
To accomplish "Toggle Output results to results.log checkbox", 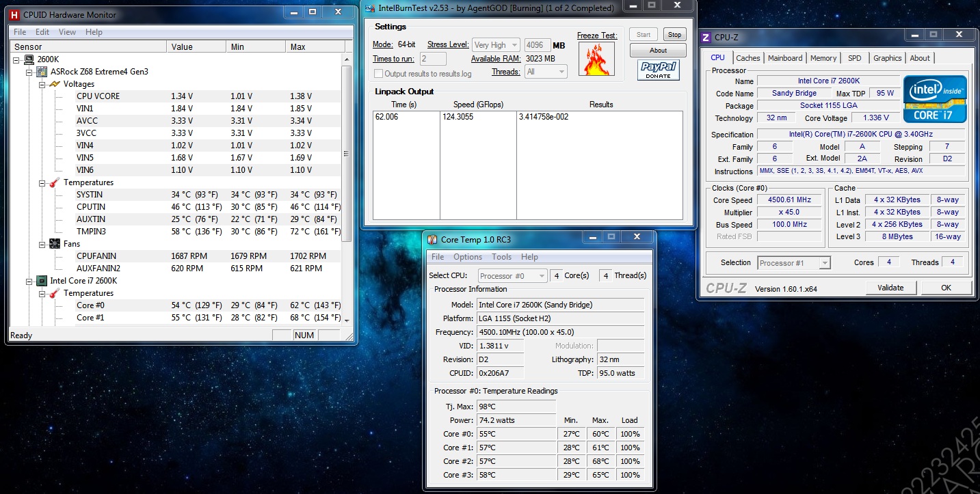I will click(x=378, y=74).
